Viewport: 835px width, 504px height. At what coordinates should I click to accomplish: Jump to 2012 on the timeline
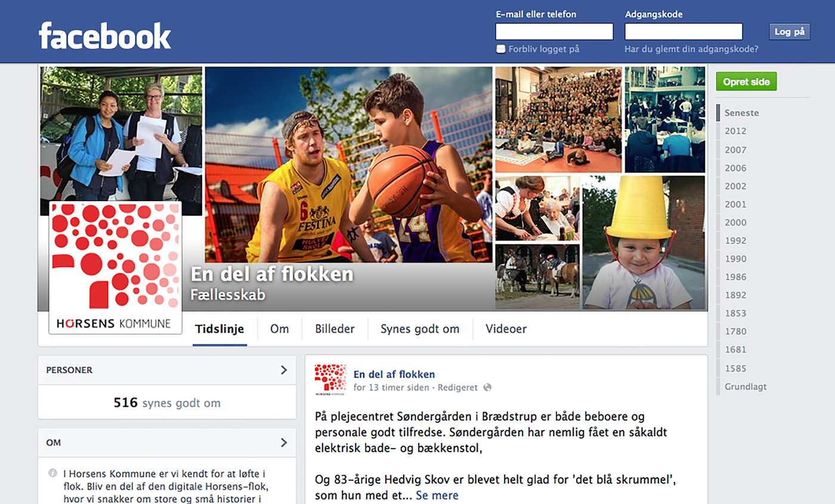(x=735, y=131)
